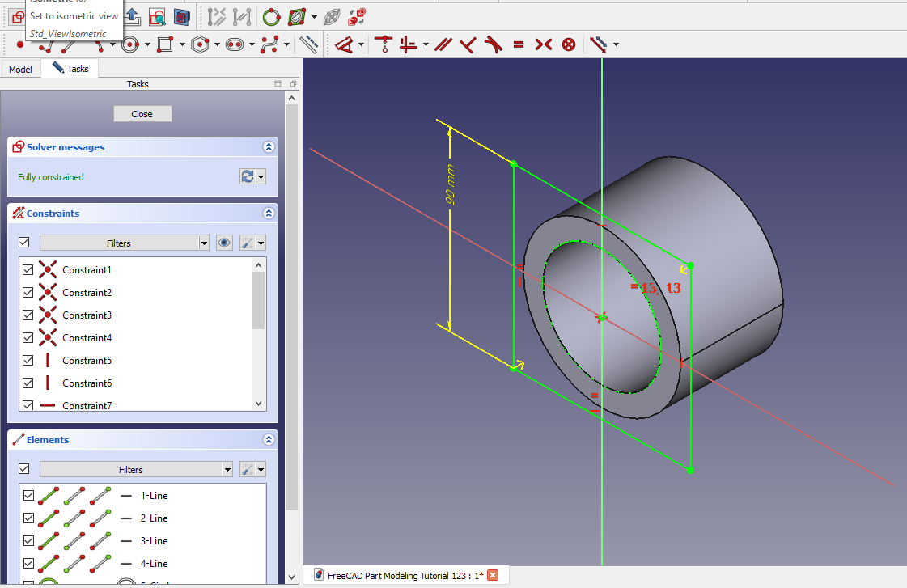Click the solver refresh update button
This screenshot has width=907, height=588.
click(x=248, y=176)
